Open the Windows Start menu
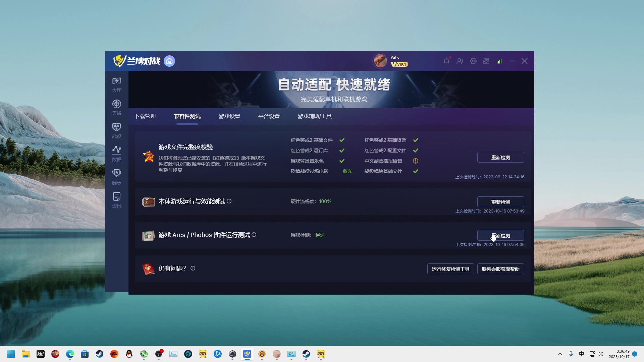The image size is (644, 362). (x=11, y=354)
